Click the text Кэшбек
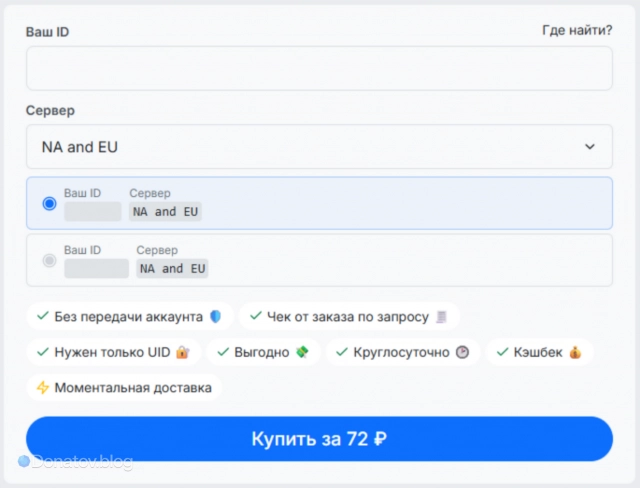 [x=538, y=352]
